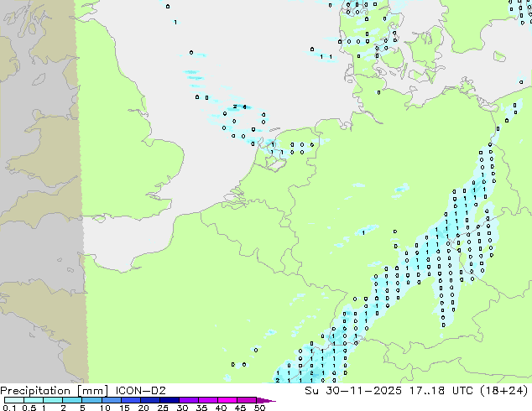Click the 'Precipitation [mm]' title text
The height and width of the screenshot is (411, 532).
coord(55,391)
